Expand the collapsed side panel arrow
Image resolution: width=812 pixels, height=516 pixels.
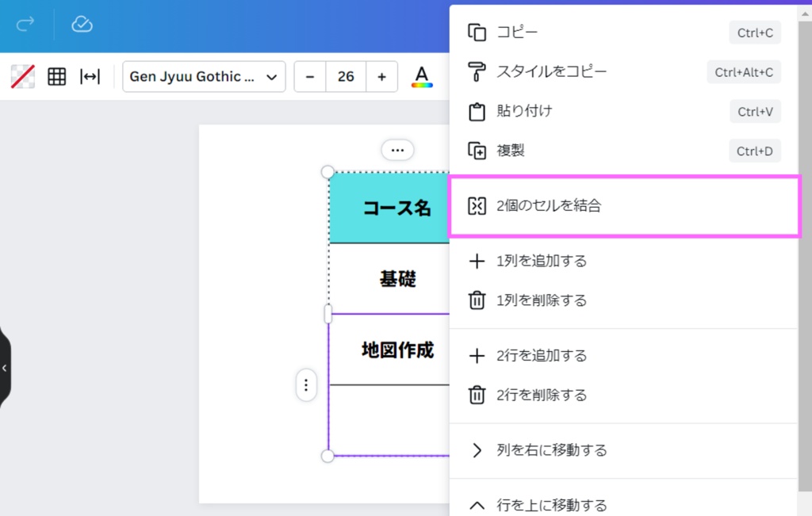[x=5, y=368]
